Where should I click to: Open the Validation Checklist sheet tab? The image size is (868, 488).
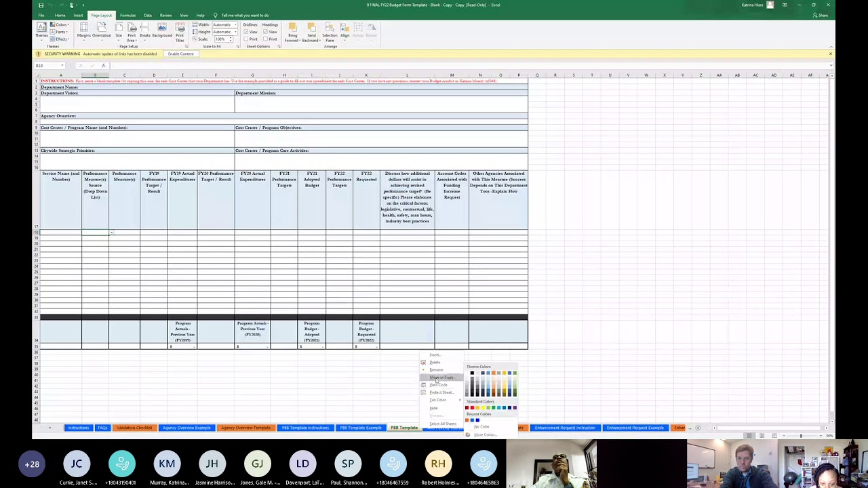coord(134,428)
